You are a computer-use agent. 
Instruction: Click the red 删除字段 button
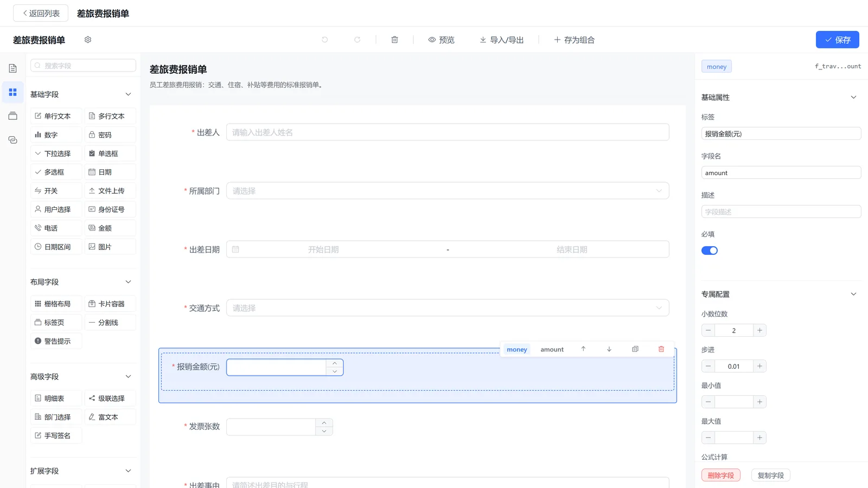(720, 476)
